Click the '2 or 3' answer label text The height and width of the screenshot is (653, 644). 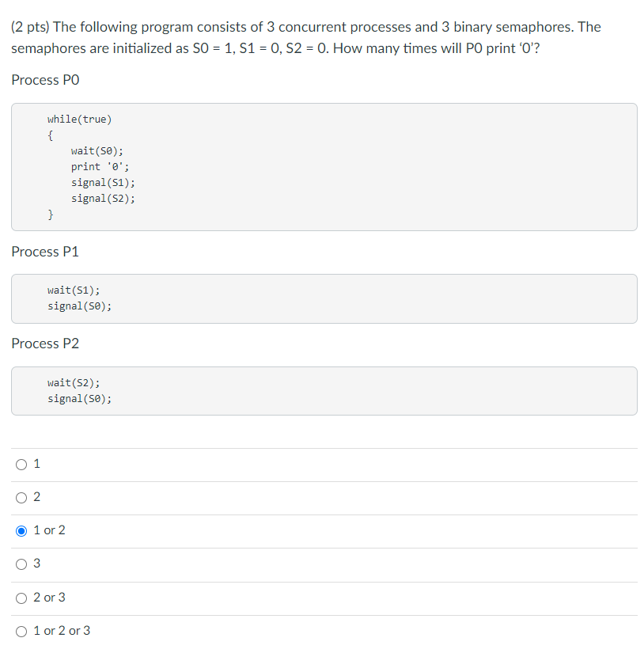point(49,597)
